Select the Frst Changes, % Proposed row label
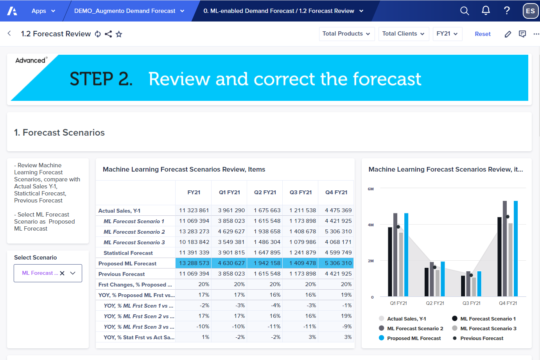The height and width of the screenshot is (360, 540). (136, 285)
